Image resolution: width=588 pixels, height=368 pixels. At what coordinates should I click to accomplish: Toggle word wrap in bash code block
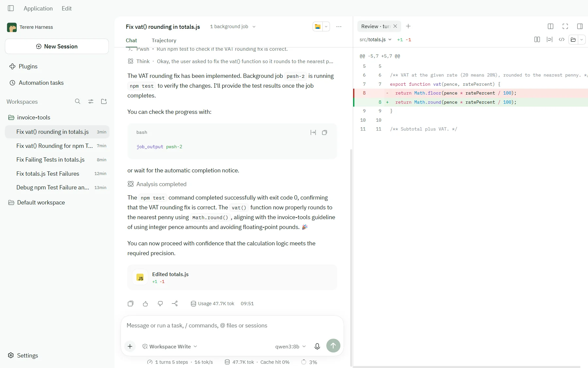click(x=313, y=132)
